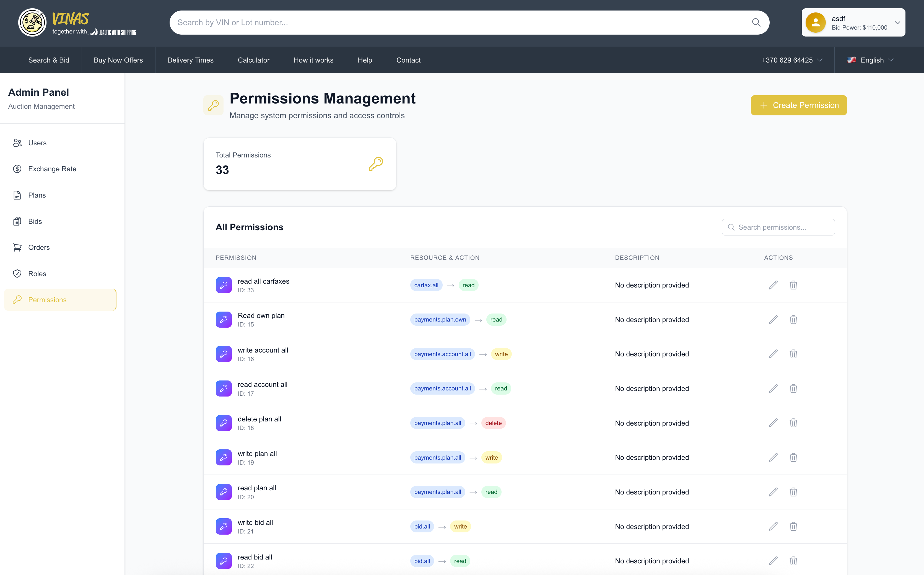Screen dimensions: 924x575
Task: Edit the delete plan all permission
Action: coord(773,423)
